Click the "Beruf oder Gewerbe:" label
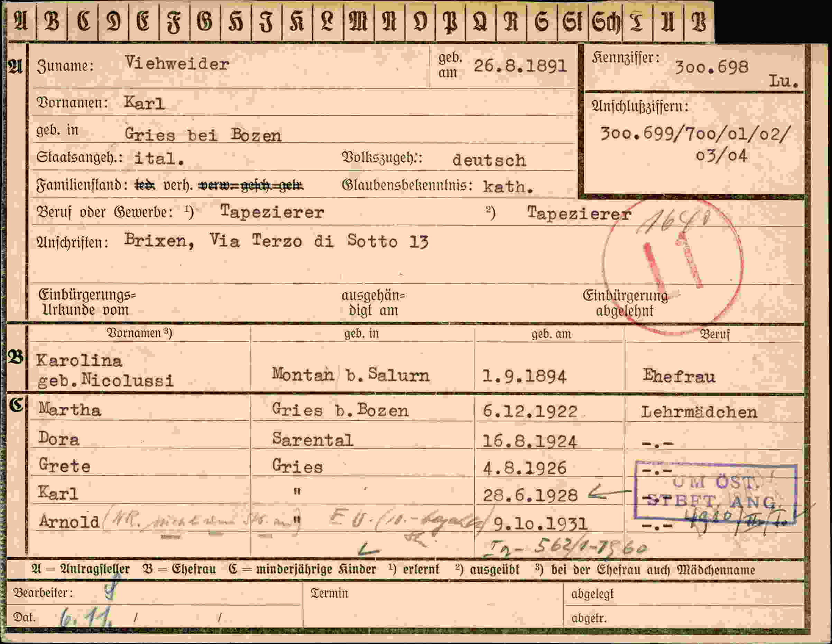 click(105, 212)
